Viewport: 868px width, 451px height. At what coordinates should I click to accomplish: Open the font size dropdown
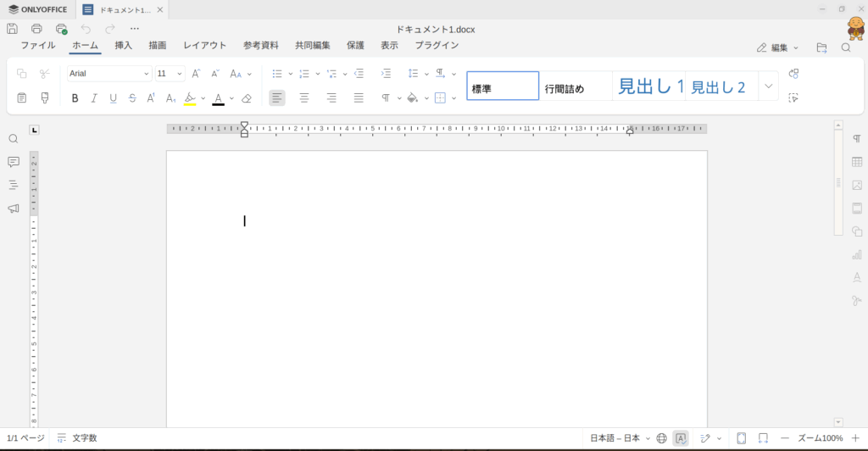click(x=170, y=74)
